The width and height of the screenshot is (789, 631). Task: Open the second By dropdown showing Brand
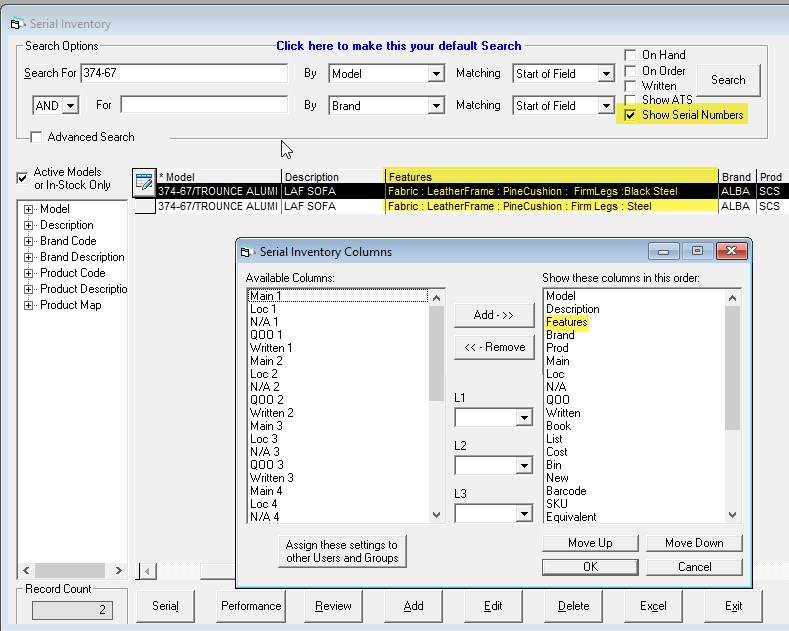click(x=436, y=106)
